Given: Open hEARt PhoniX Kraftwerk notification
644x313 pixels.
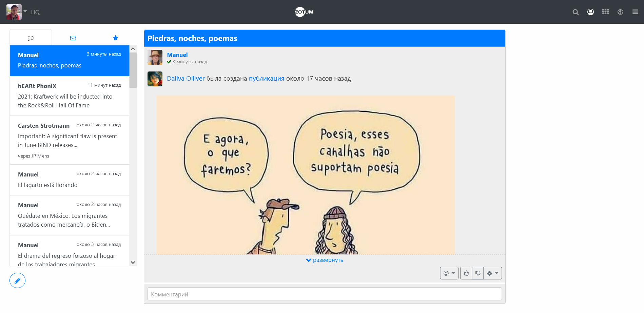Looking at the screenshot, I should (x=70, y=96).
